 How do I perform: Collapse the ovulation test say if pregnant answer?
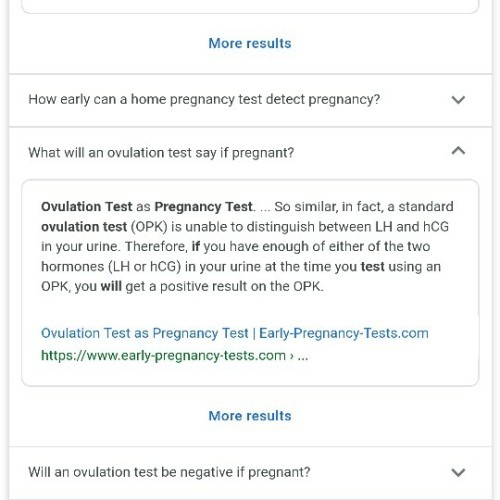pyautogui.click(x=458, y=151)
